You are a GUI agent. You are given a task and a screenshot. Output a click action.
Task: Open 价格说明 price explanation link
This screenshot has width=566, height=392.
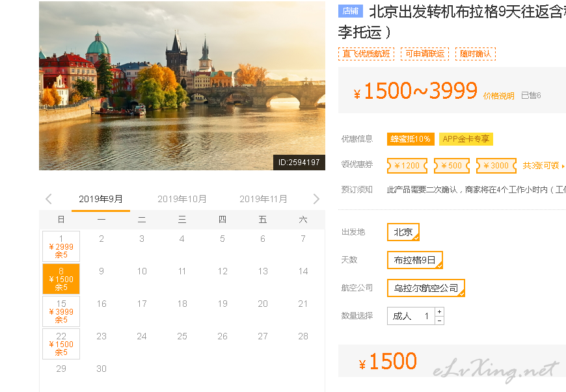click(498, 96)
